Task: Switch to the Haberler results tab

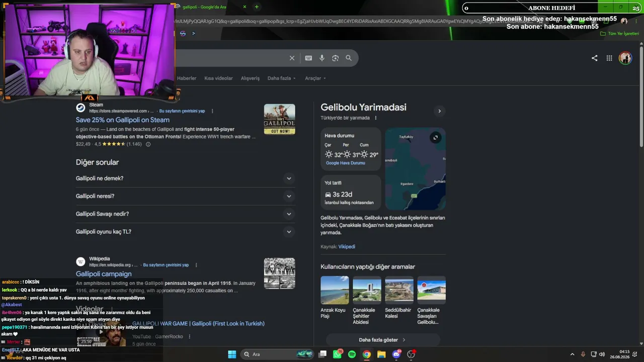Action: coord(187,78)
